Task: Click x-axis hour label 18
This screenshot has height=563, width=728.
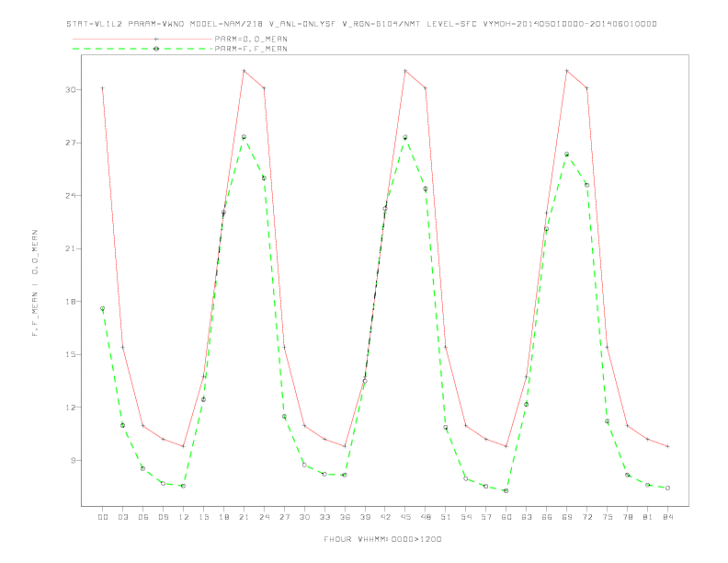Action: [223, 517]
